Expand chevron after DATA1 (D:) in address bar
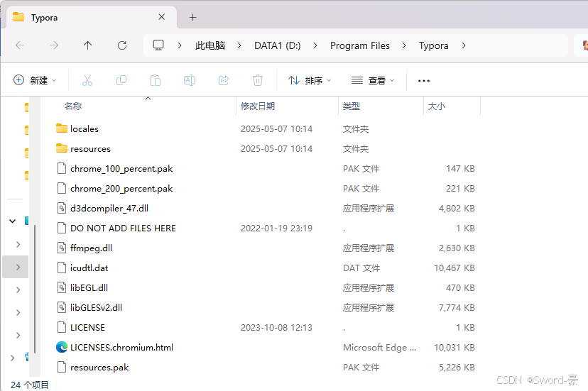 coord(315,45)
